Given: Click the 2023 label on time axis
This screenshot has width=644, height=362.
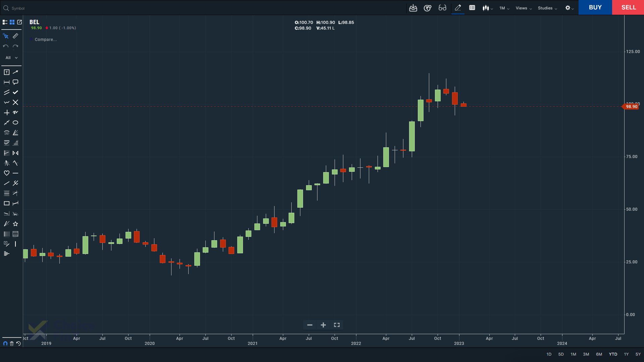Looking at the screenshot, I should pos(459,344).
